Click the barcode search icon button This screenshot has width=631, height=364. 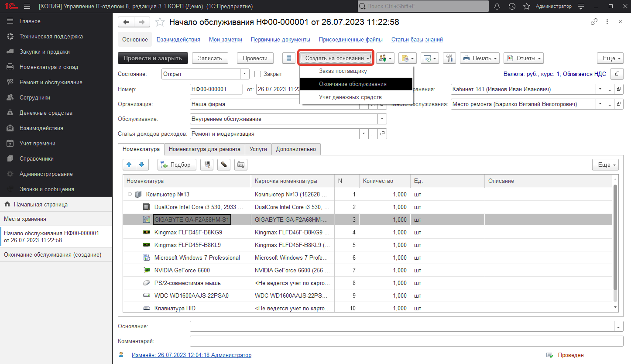(207, 165)
